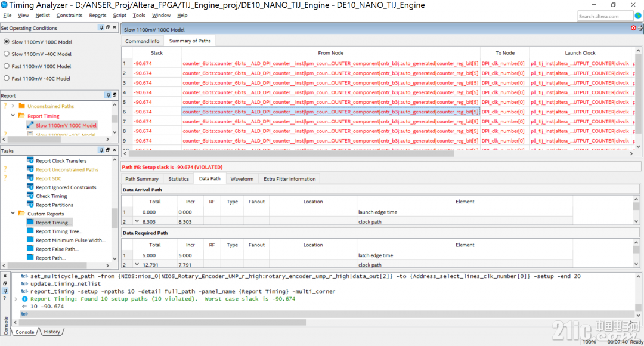644x346 pixels.
Task: Switch to the Command Info tab
Action: point(142,41)
